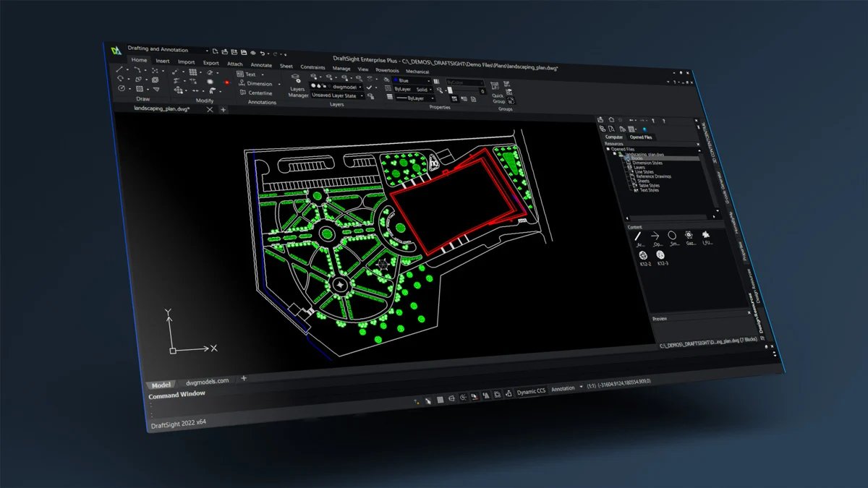
Task: Select the Circle tool in Draw panel
Action: (120, 88)
